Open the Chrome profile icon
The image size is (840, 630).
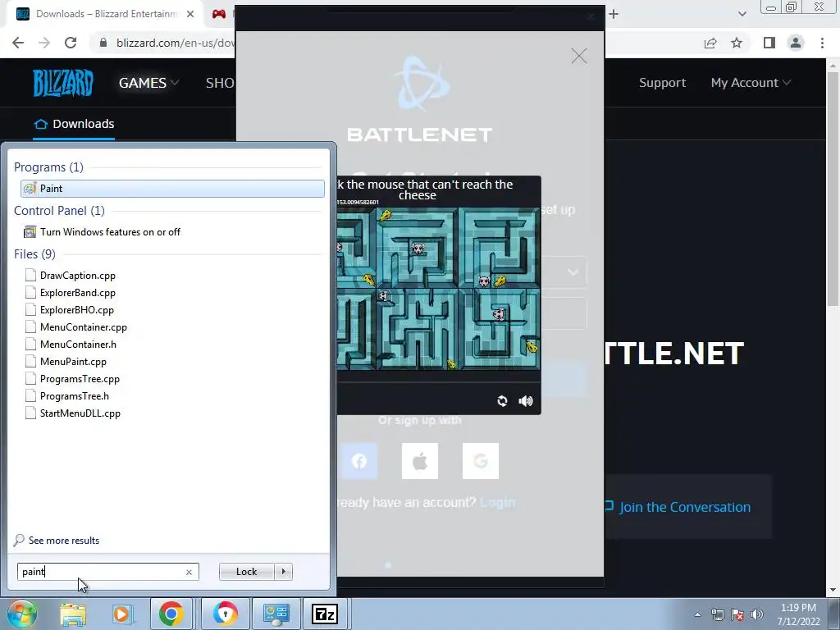[x=796, y=43]
